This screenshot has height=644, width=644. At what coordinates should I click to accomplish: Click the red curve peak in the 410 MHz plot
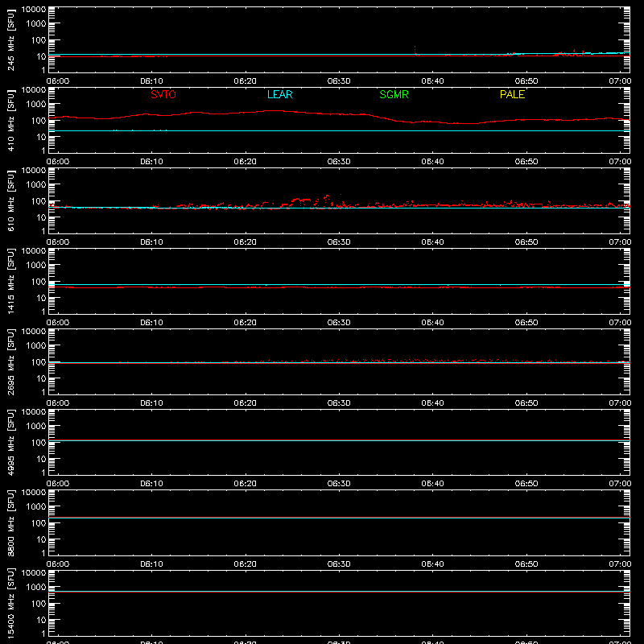click(273, 111)
